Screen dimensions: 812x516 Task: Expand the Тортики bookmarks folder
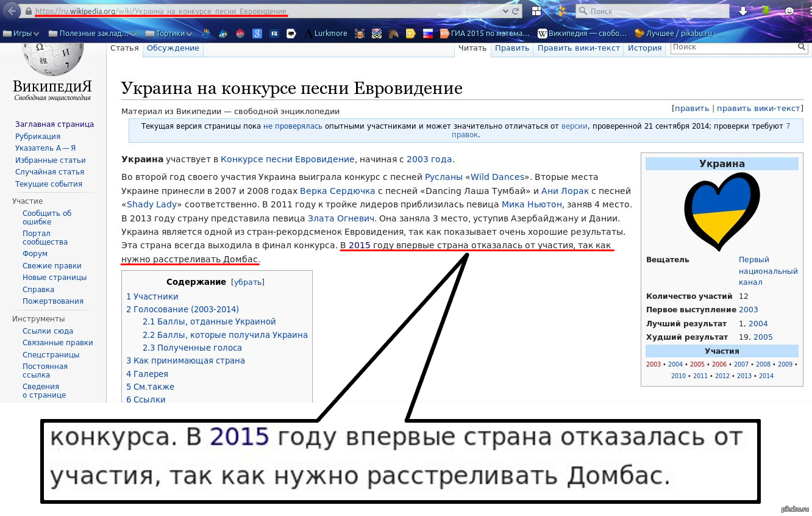point(169,34)
